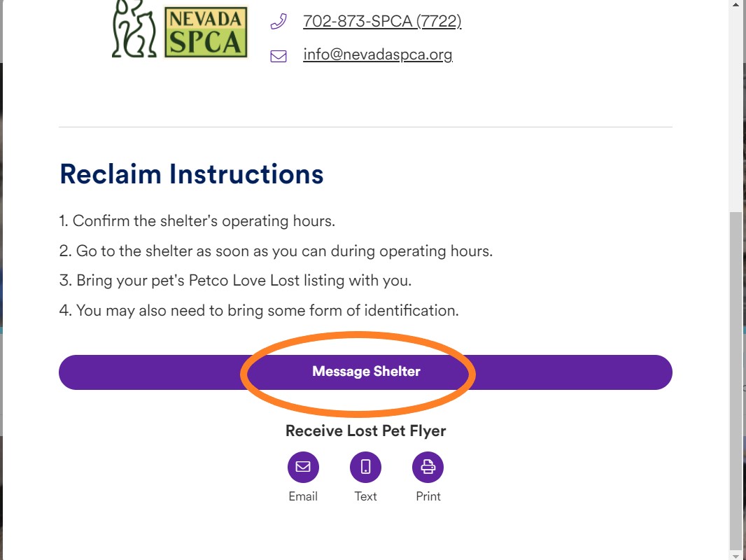Click instruction two about going to the shelter
This screenshot has width=746, height=560.
pyautogui.click(x=276, y=251)
